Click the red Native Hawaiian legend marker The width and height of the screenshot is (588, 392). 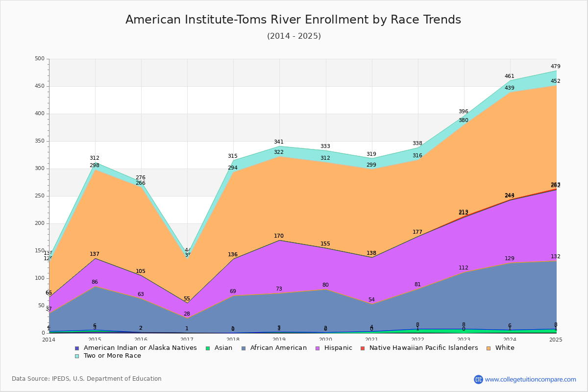[363, 348]
